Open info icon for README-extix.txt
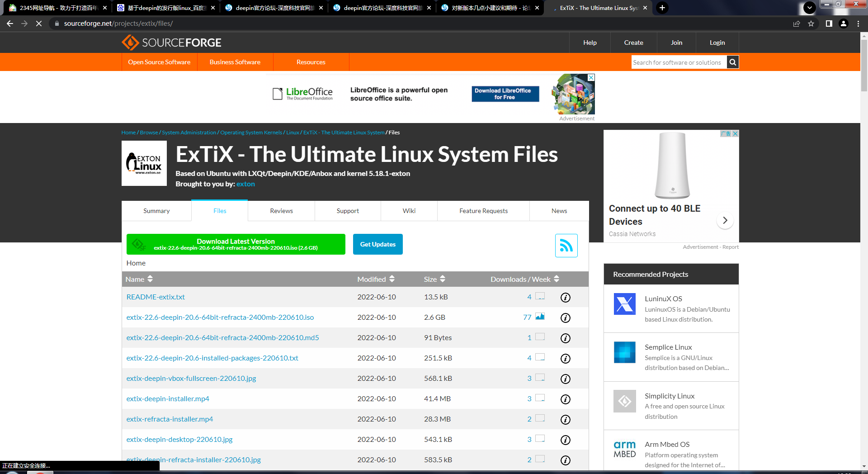Screen dimensions: 868x474 point(565,298)
